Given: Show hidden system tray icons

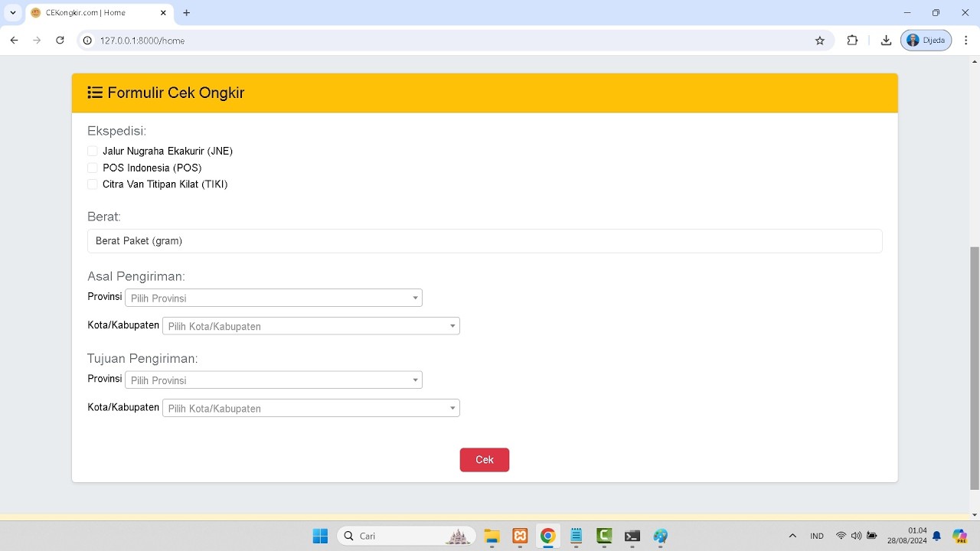Looking at the screenshot, I should click(x=792, y=536).
